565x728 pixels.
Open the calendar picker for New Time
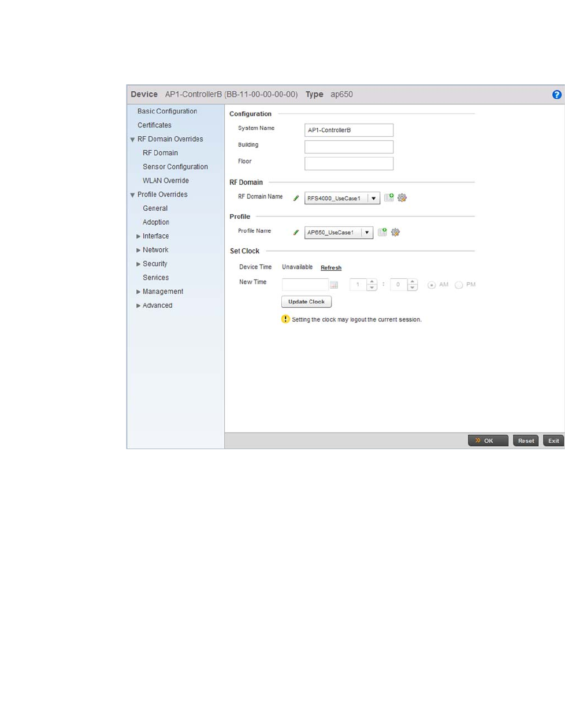334,285
